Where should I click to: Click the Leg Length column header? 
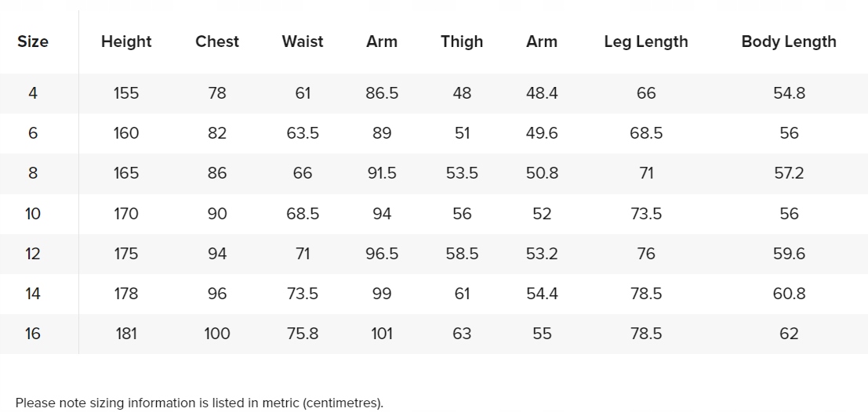coord(646,42)
